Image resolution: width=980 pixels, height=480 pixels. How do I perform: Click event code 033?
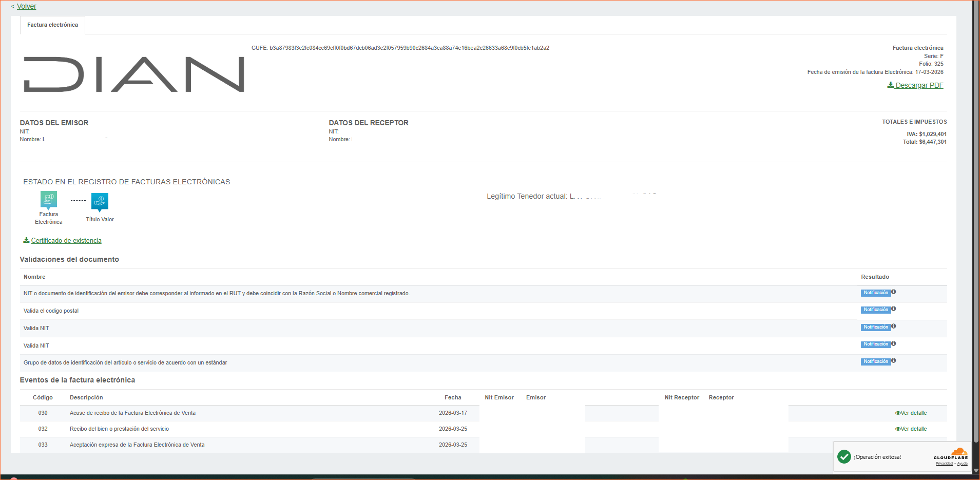pos(43,445)
